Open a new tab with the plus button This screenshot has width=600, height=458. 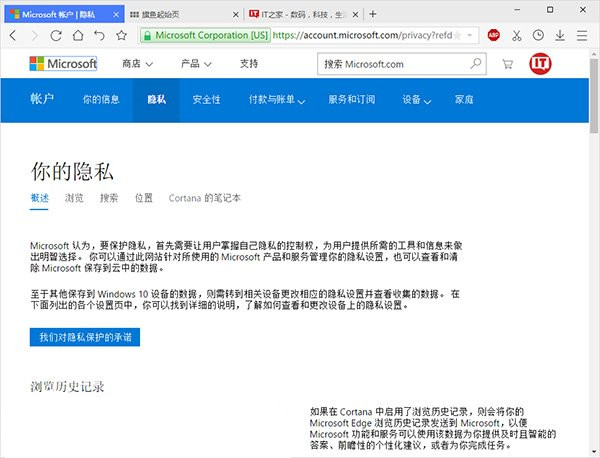(373, 15)
